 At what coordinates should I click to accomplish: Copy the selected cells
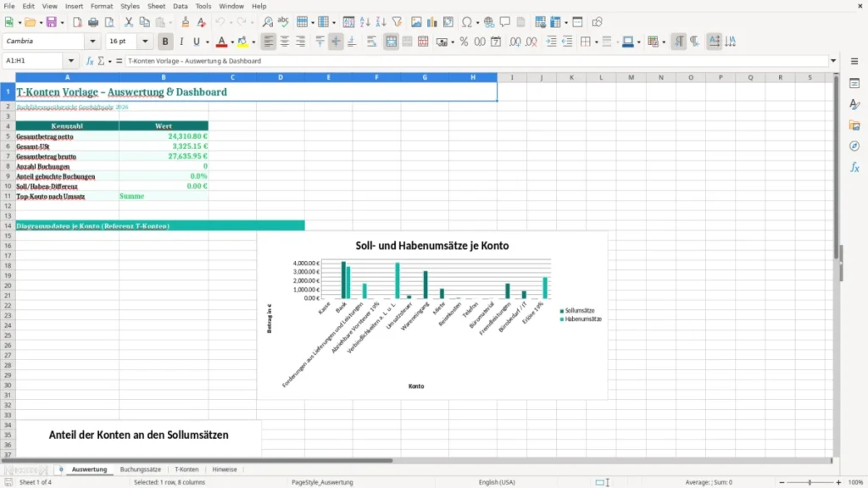[144, 22]
